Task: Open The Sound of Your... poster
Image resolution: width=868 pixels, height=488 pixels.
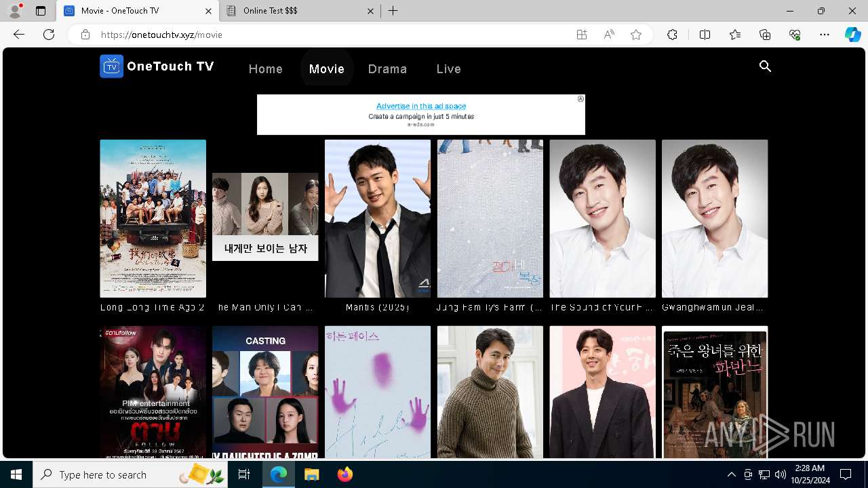Action: [603, 218]
